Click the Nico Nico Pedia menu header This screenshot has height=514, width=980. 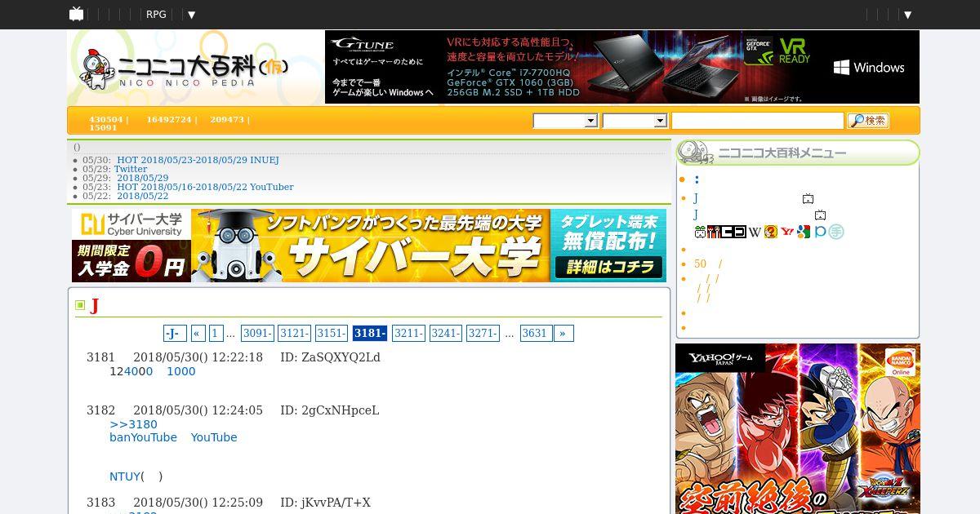pos(797,153)
